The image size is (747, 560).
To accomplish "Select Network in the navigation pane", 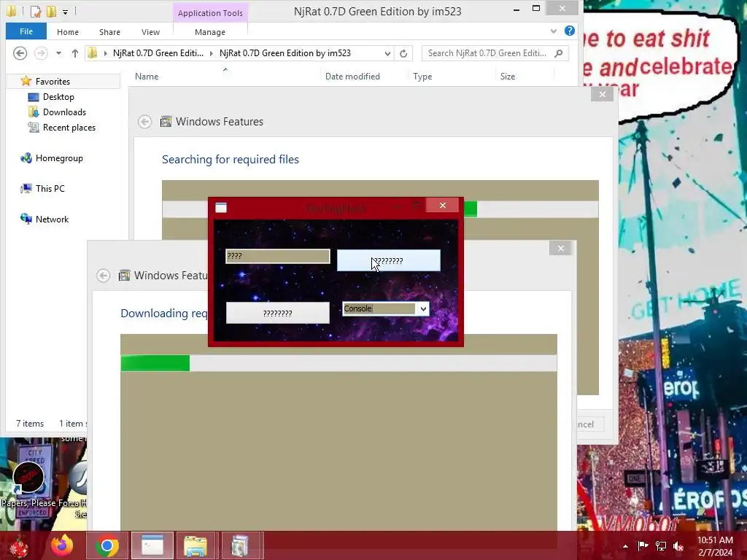I will 52,219.
